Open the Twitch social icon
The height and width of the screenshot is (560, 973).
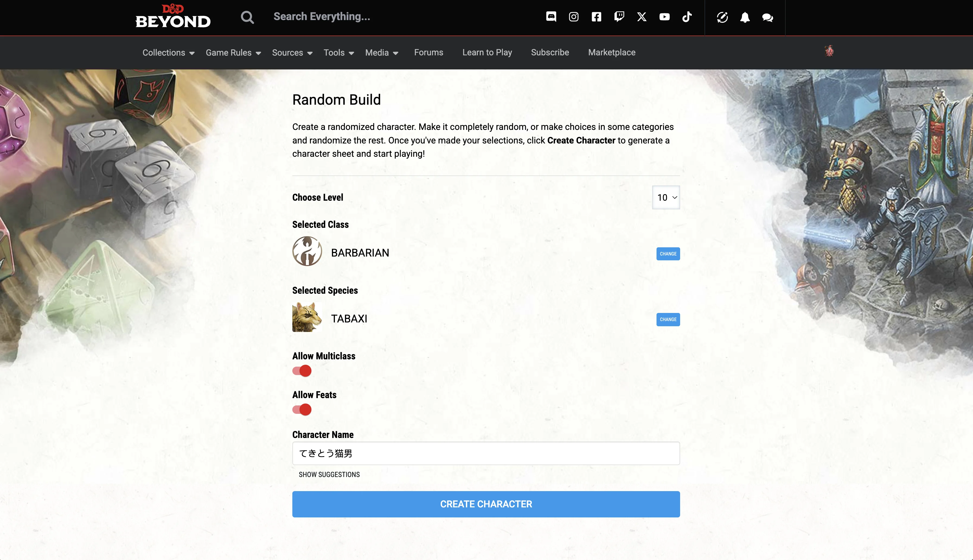tap(619, 17)
